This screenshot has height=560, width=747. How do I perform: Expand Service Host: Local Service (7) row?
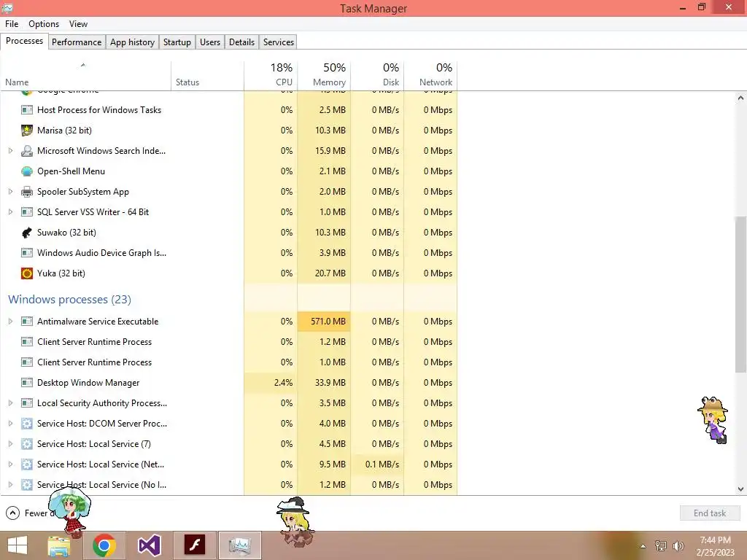10,444
